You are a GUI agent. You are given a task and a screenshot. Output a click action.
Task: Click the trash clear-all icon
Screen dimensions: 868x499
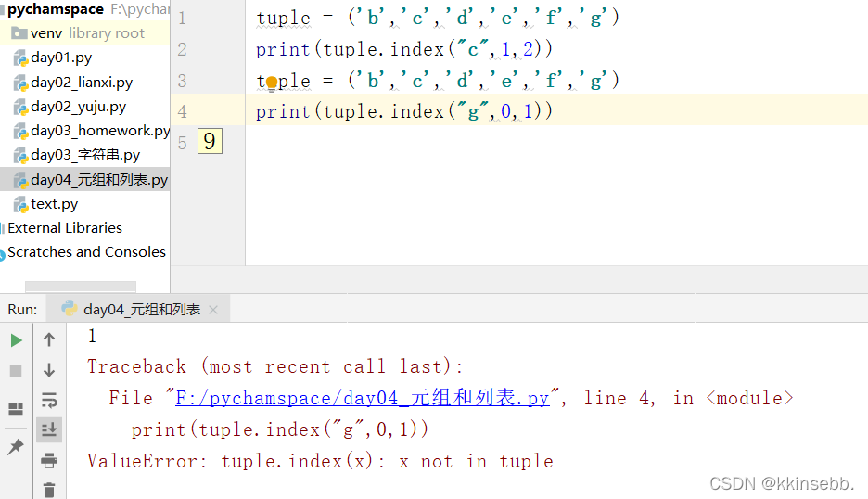[49, 490]
